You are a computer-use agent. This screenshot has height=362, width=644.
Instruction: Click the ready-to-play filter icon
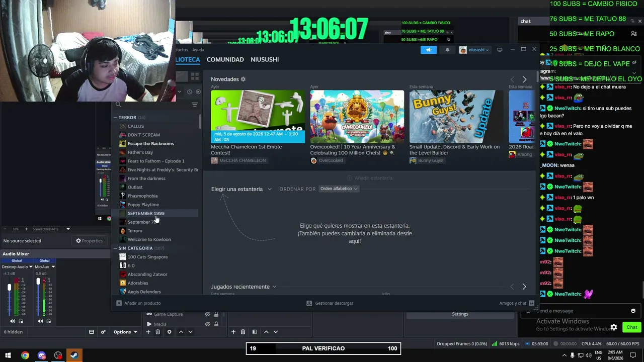[x=198, y=92]
